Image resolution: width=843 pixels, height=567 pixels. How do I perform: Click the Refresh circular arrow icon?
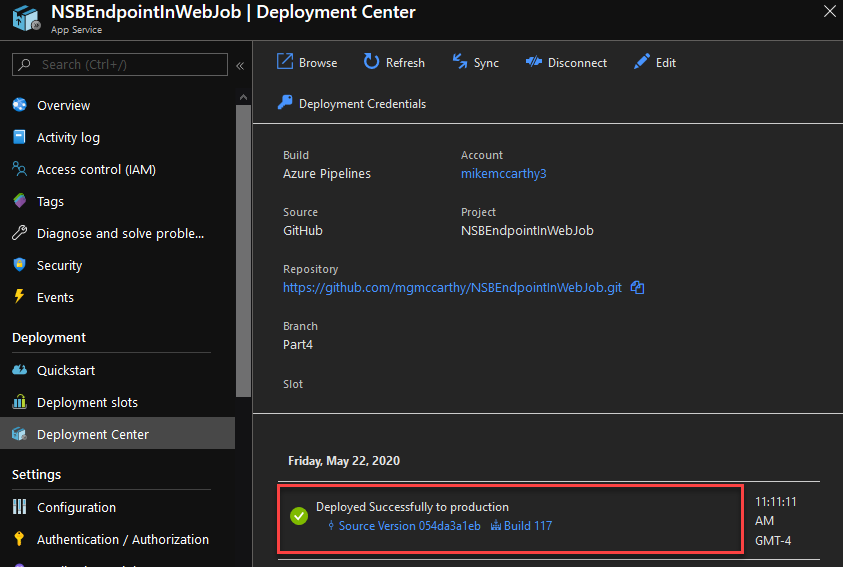coord(371,62)
